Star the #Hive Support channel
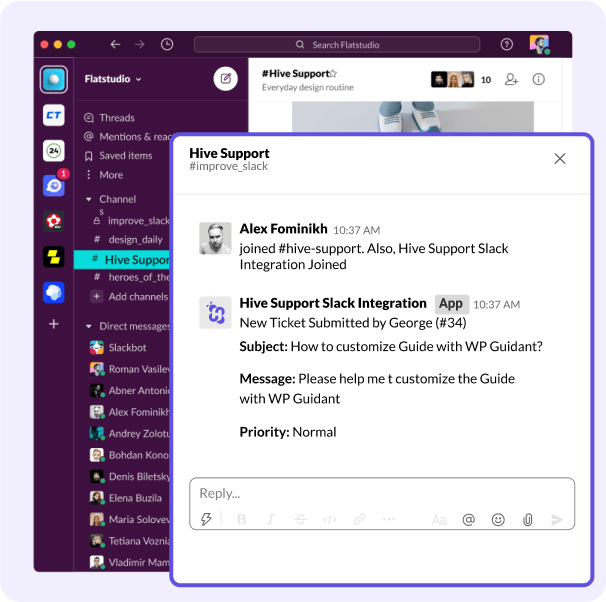606x602 pixels. [x=333, y=73]
